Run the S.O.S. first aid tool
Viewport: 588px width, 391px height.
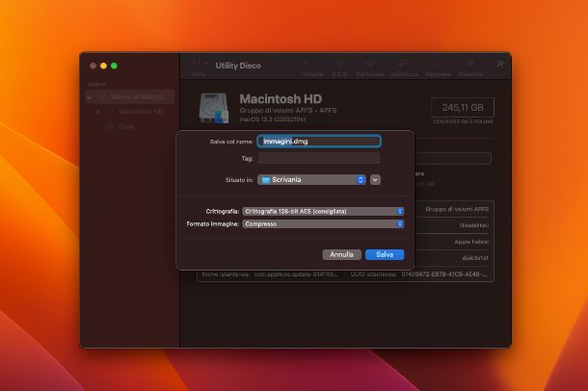(339, 64)
